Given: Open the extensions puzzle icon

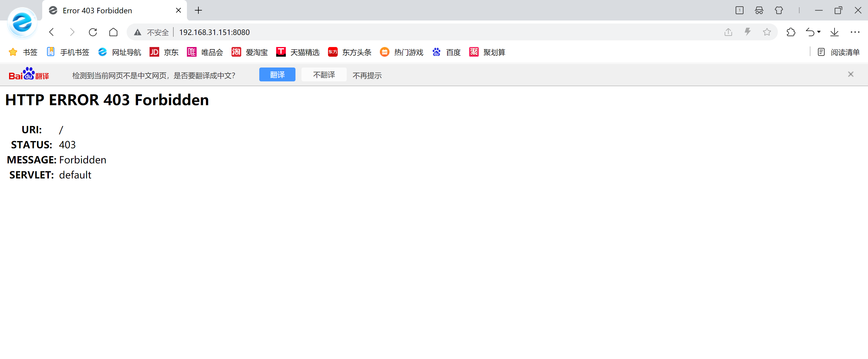Looking at the screenshot, I should (x=791, y=32).
